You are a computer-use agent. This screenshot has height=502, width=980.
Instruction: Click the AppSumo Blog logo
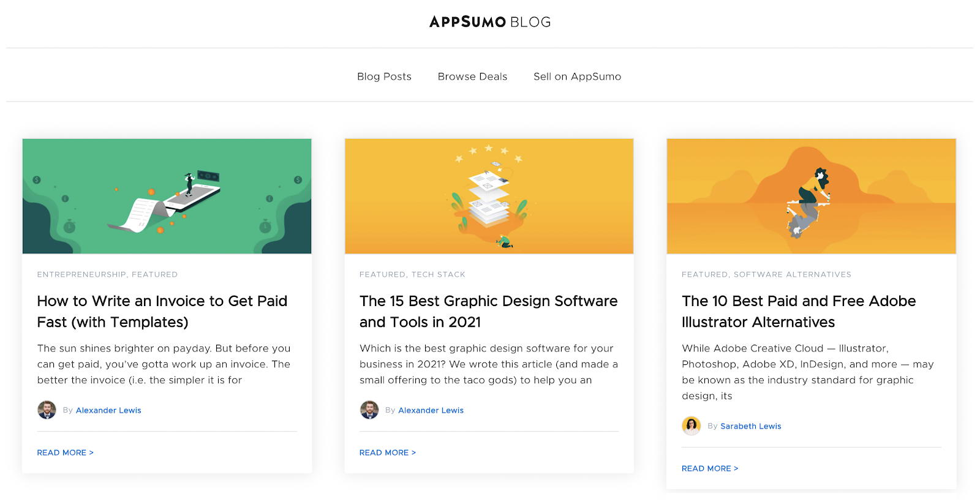pos(490,22)
